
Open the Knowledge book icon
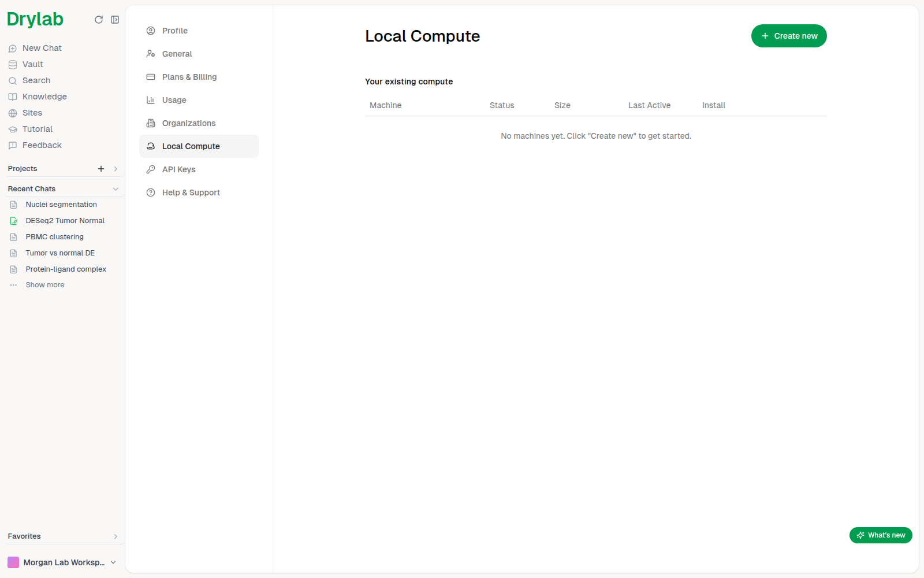13,97
